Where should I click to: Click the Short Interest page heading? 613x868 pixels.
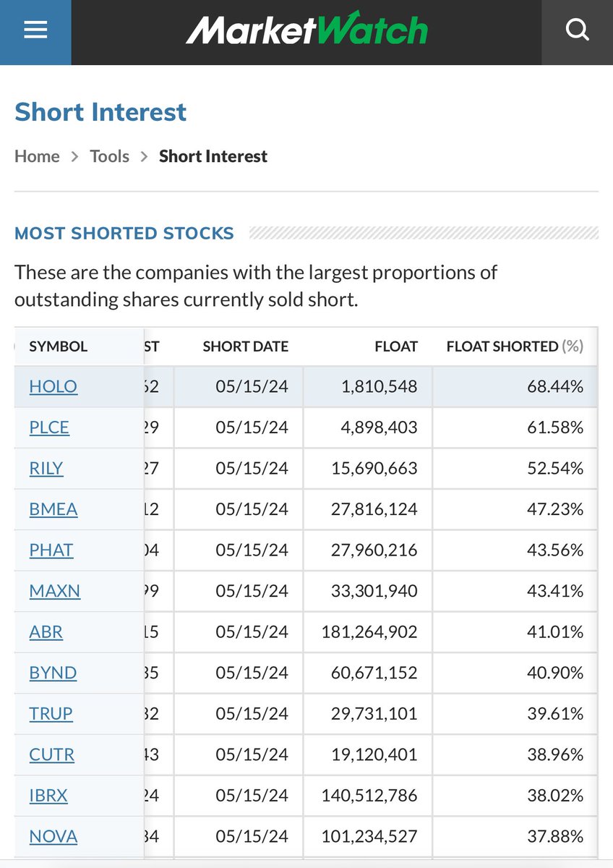click(x=100, y=112)
